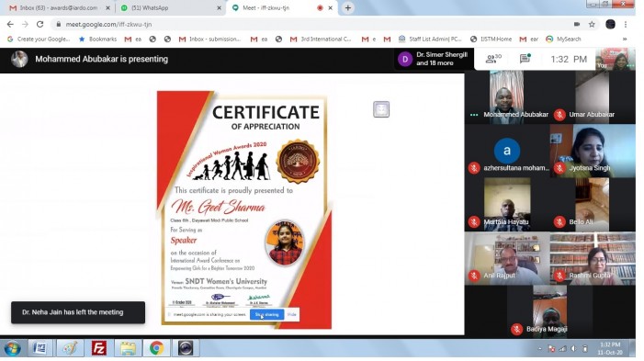Hide the screen sharing notification bar
The width and height of the screenshot is (644, 361).
pos(291,314)
